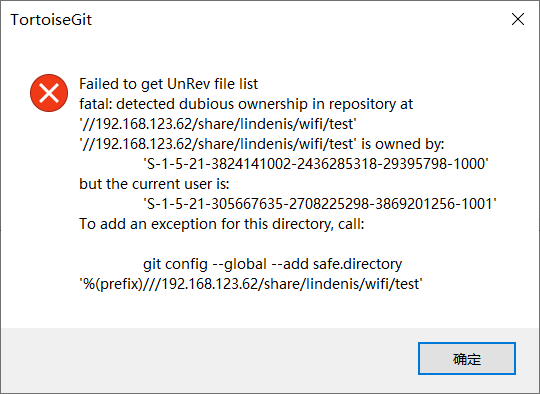This screenshot has width=540, height=394.
Task: Click the 'but the current user is:' line
Action: pyautogui.click(x=154, y=184)
